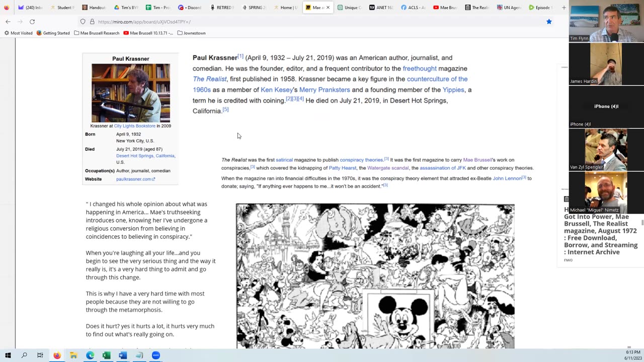
Task: Open Zoom from the taskbar
Action: point(155,355)
